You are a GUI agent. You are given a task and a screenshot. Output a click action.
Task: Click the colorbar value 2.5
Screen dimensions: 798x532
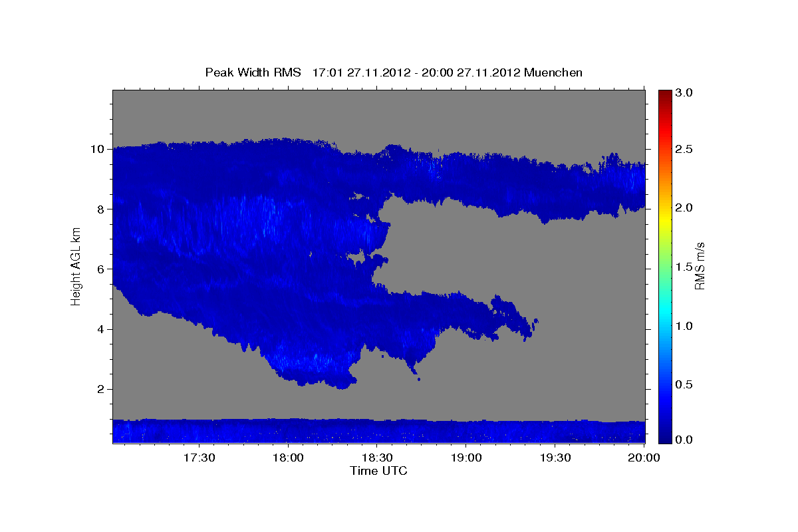click(684, 149)
